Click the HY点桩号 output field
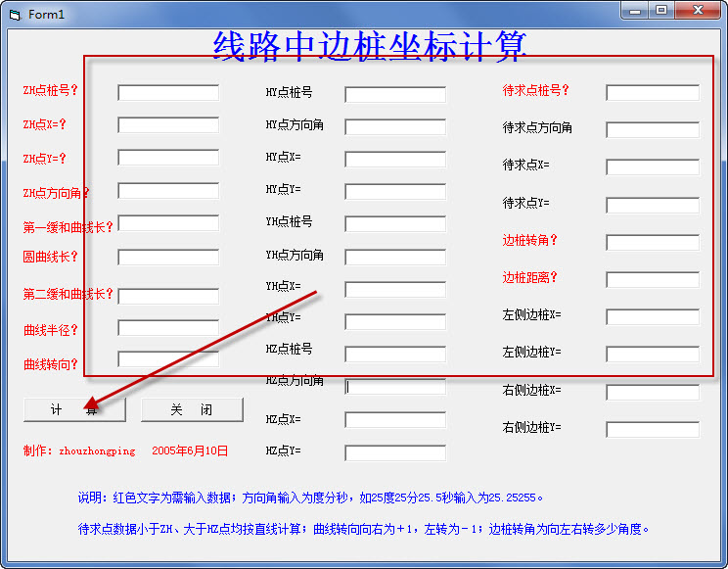The image size is (728, 569). click(395, 95)
